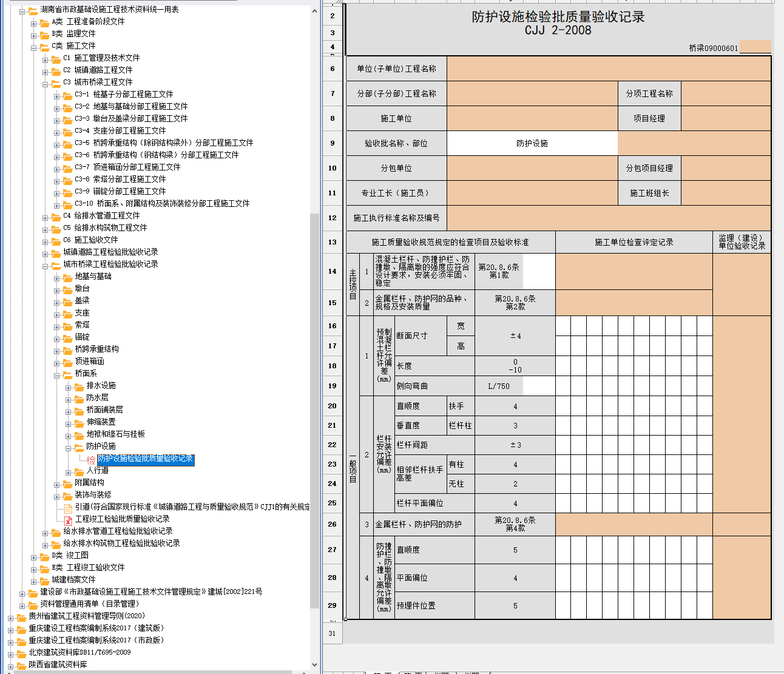This screenshot has width=784, height=674.
Task: Expand the 陕西省建筑资料库 node
Action: [x=11, y=666]
